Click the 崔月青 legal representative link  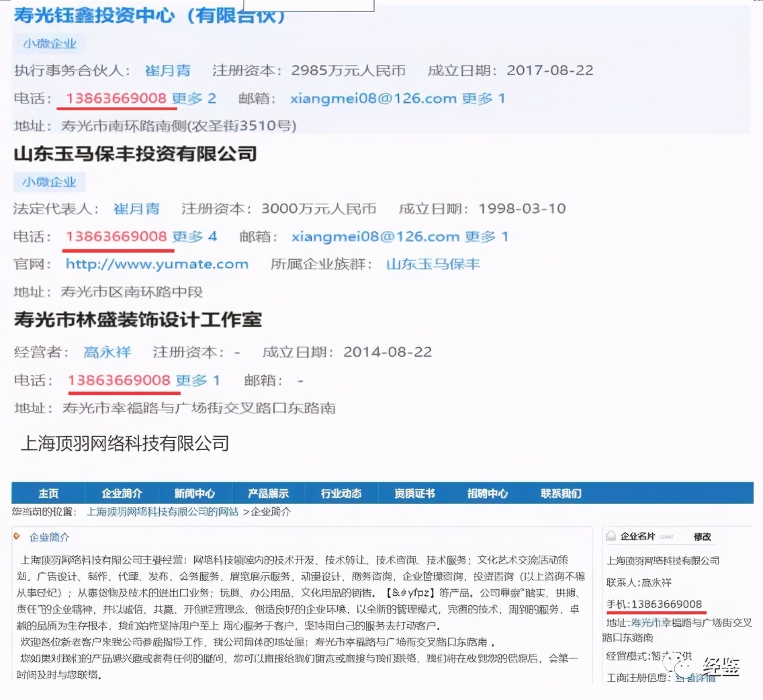point(137,208)
